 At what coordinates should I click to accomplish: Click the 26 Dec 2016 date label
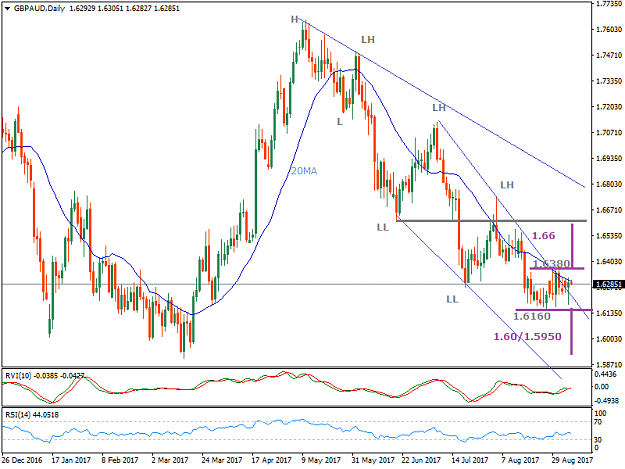pos(22,460)
